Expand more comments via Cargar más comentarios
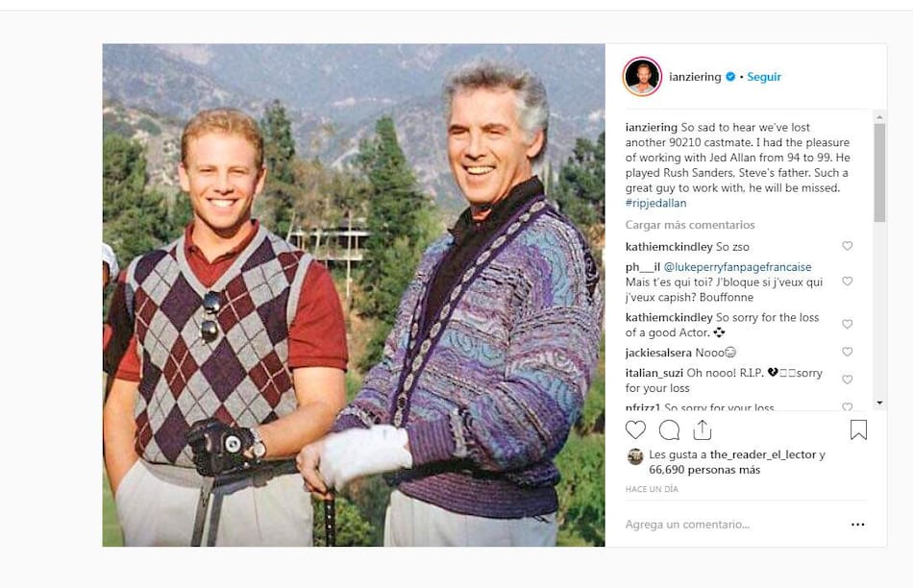This screenshot has width=913, height=588. [x=690, y=225]
